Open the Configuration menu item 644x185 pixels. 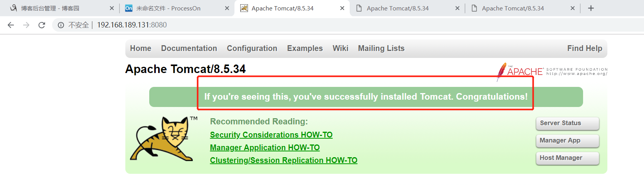pos(252,48)
